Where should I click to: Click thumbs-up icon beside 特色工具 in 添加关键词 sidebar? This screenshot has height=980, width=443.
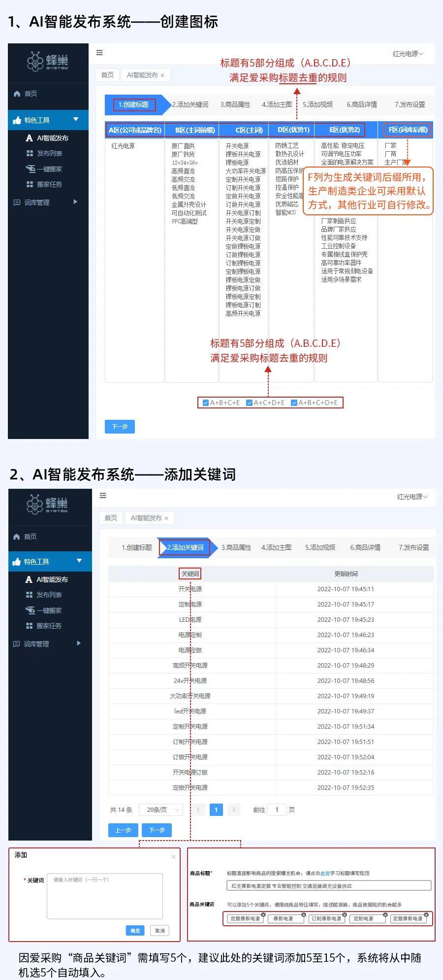pyautogui.click(x=17, y=562)
